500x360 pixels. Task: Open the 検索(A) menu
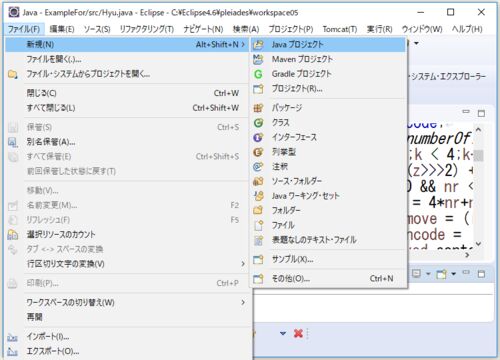pyautogui.click(x=246, y=29)
